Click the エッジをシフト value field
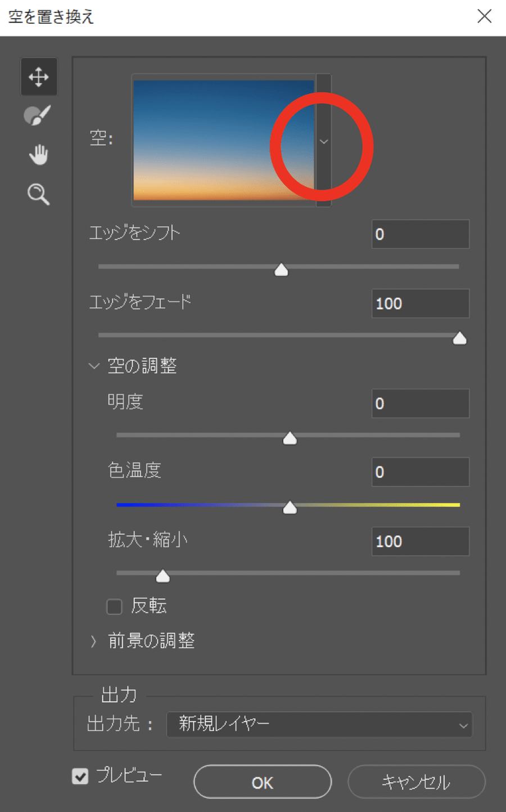 pos(420,234)
